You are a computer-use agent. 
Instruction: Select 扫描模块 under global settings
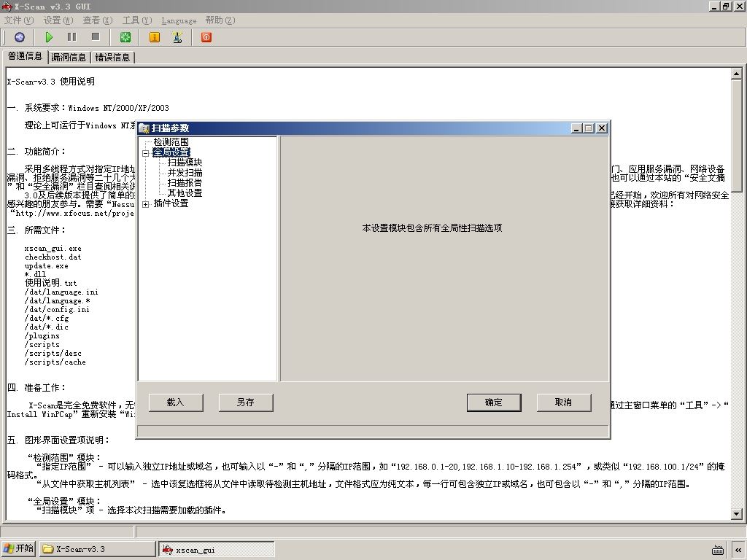(x=185, y=163)
